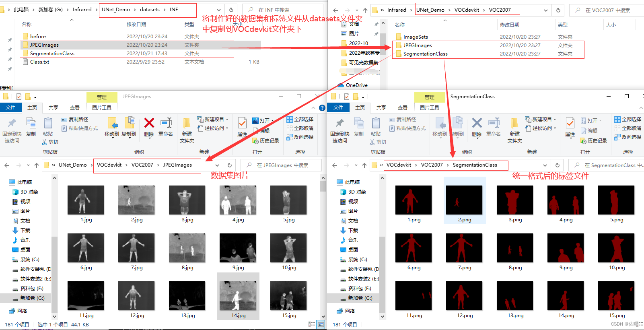Screen dimensions: 644x330
Task: Click Pin to Quick access in SegmentationClass ribbon
Action: point(340,130)
